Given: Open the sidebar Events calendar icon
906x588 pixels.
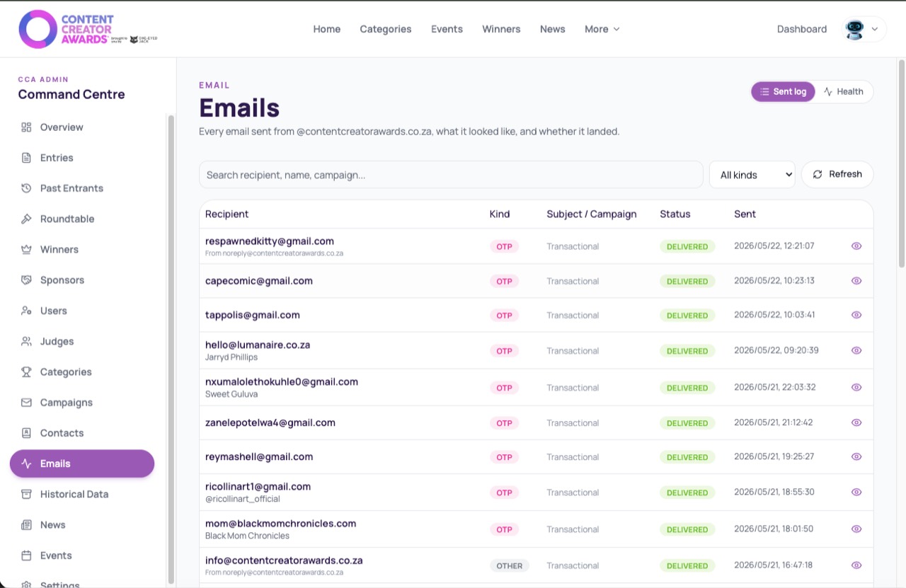Looking at the screenshot, I should tap(26, 555).
